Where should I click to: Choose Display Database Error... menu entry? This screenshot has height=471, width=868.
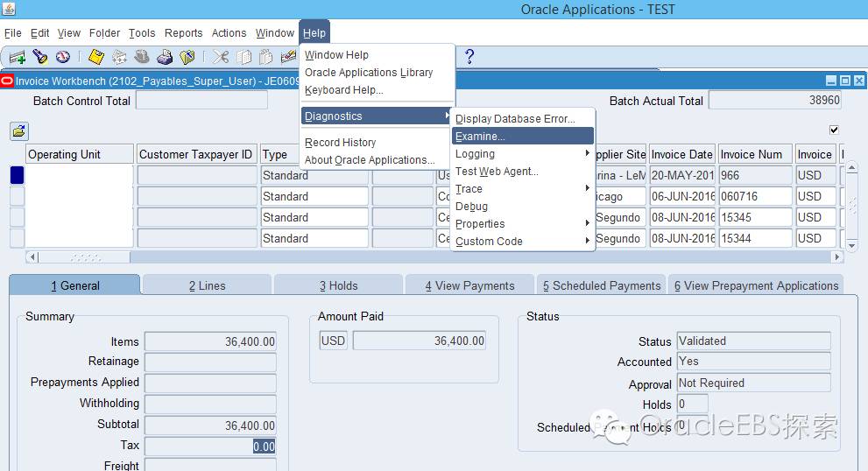coord(523,119)
